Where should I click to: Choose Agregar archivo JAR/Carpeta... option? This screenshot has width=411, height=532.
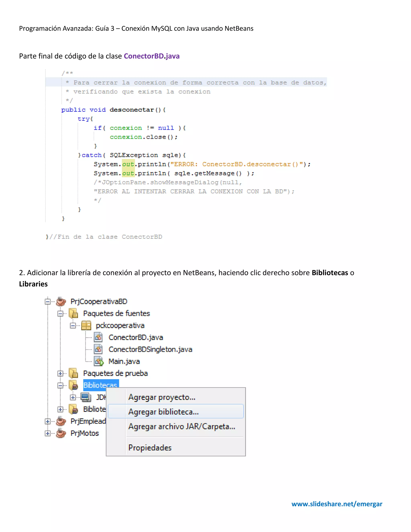click(182, 426)
